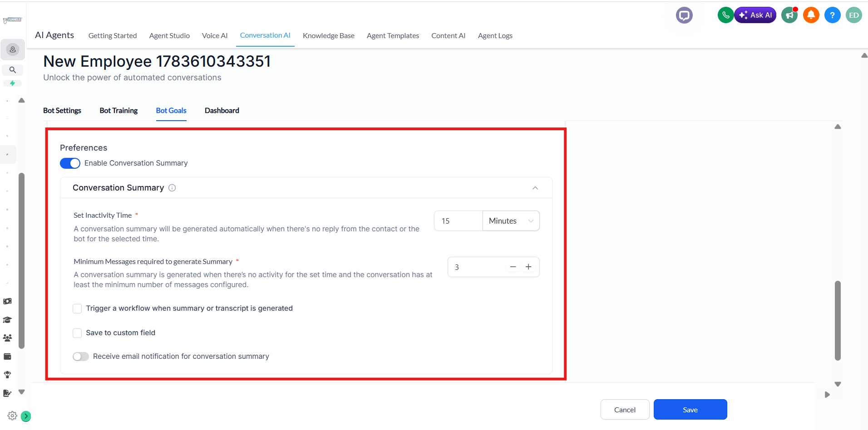Click the green lightning quick actions icon

(x=13, y=83)
